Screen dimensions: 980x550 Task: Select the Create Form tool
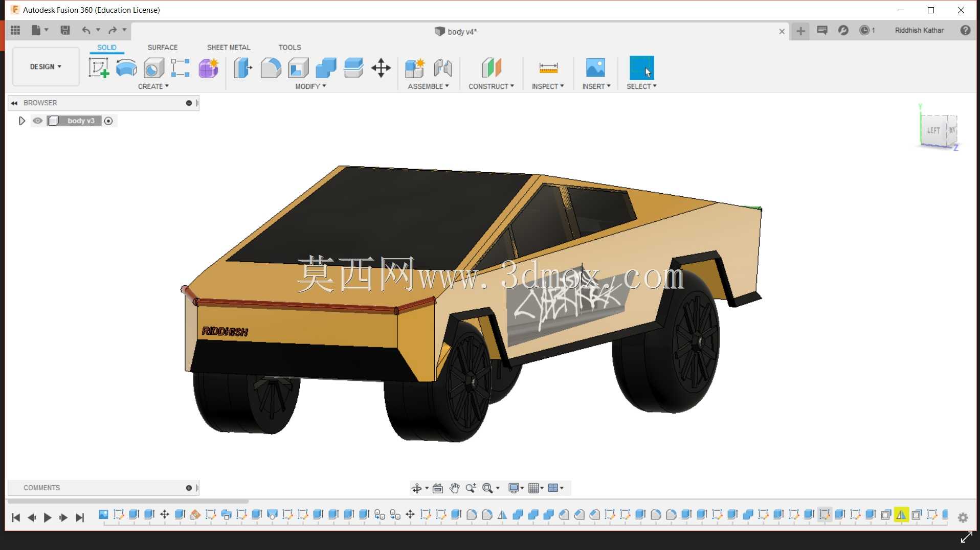pyautogui.click(x=209, y=67)
